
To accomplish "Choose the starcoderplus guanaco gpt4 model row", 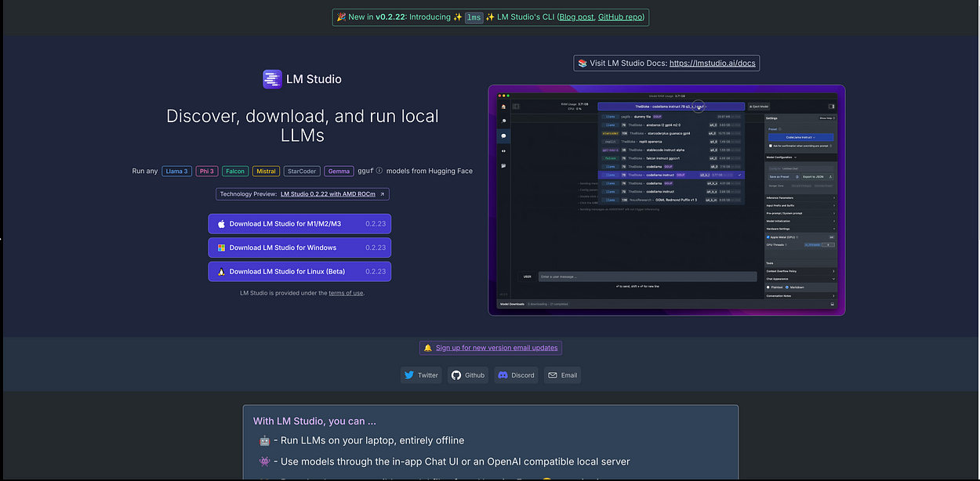I will pyautogui.click(x=671, y=133).
